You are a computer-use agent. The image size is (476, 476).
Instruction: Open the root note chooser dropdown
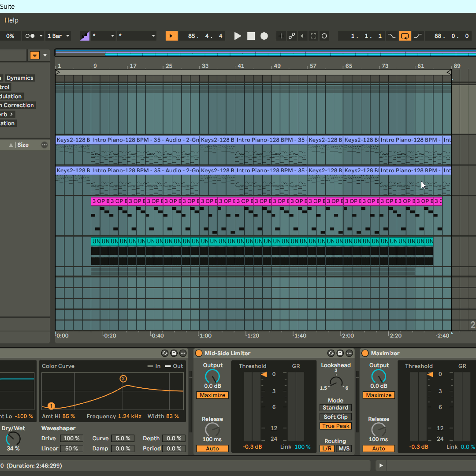[x=103, y=36]
